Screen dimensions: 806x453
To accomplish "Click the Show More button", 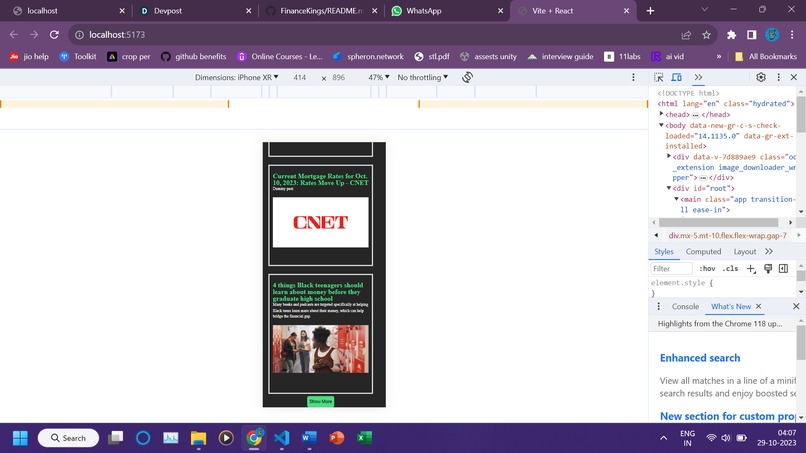I will tap(320, 401).
